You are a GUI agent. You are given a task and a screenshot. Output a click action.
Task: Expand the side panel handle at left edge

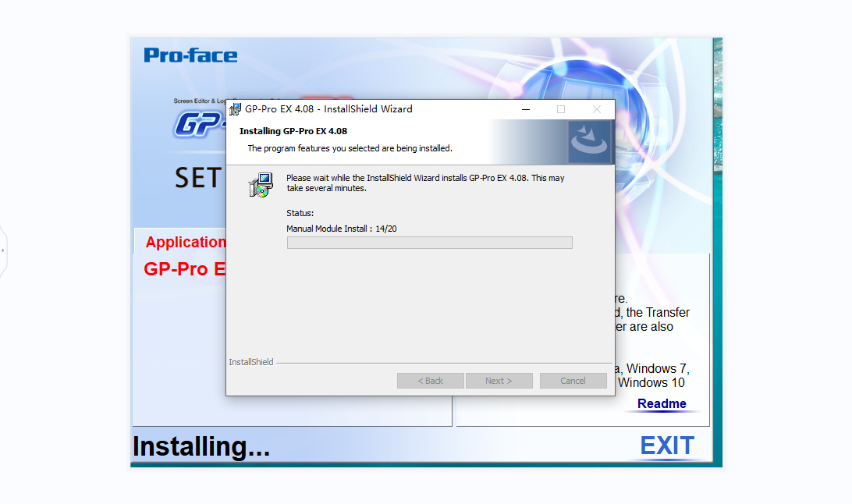(2, 250)
